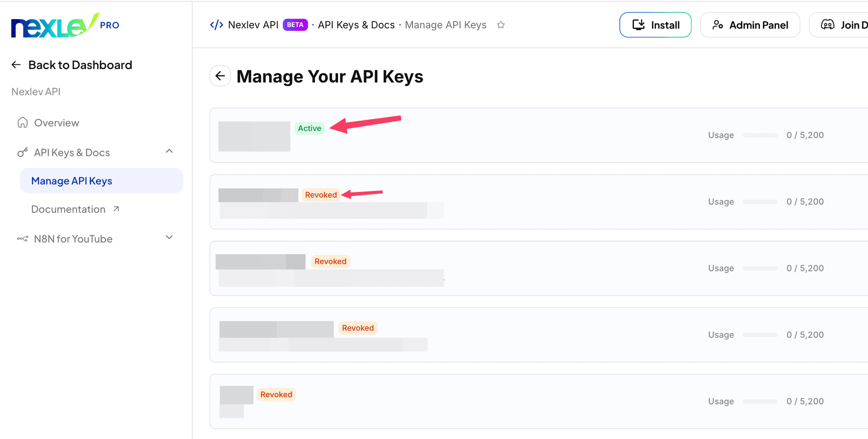868x439 pixels.
Task: Go to Overview in the sidebar
Action: pyautogui.click(x=48, y=123)
